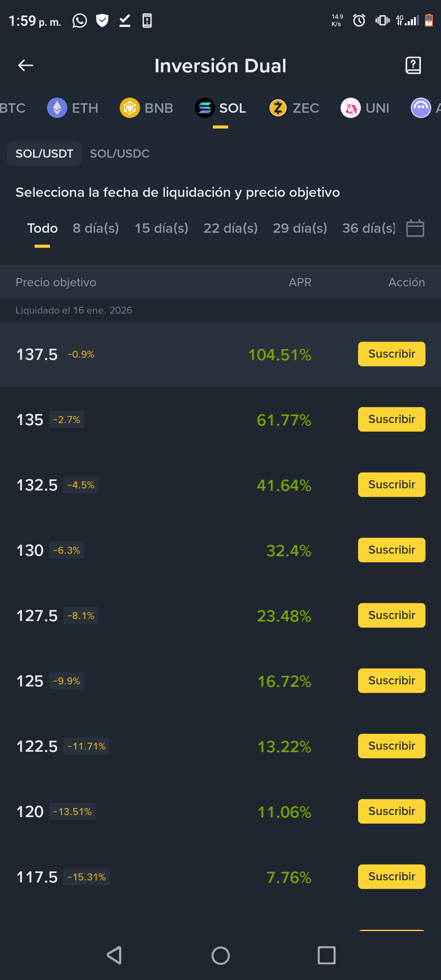Select the ETH coin icon
The width and height of the screenshot is (441, 980).
(57, 108)
